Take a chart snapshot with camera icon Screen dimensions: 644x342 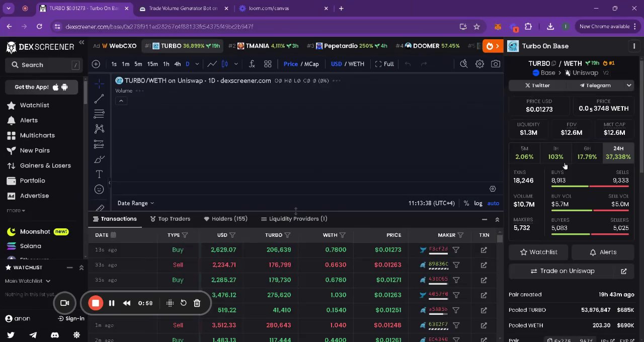pyautogui.click(x=496, y=64)
